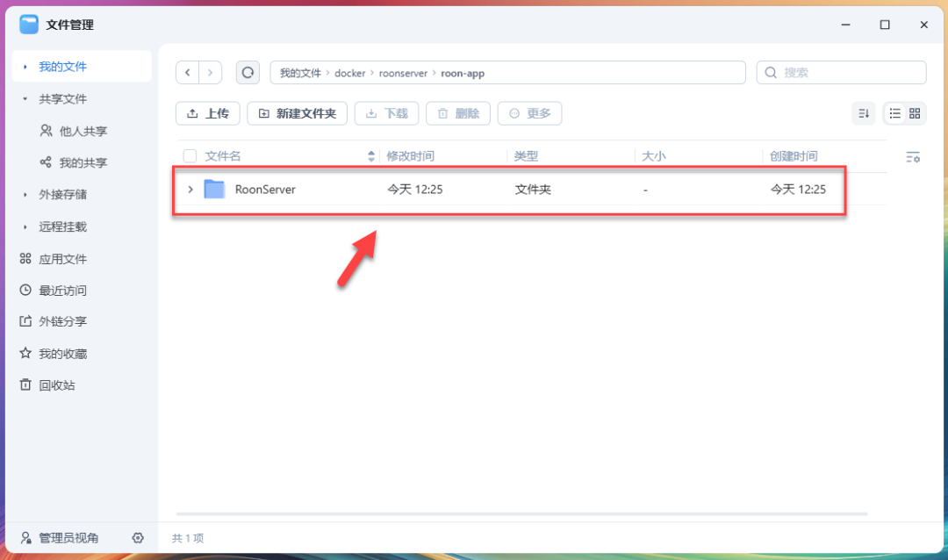Open 外链分享 section
The width and height of the screenshot is (948, 560).
[x=54, y=321]
